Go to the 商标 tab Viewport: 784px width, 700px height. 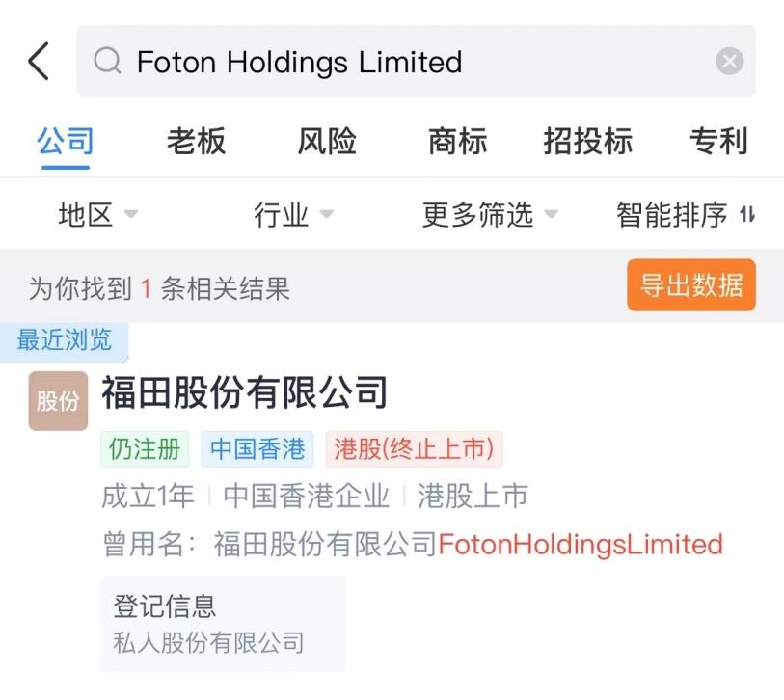click(457, 142)
